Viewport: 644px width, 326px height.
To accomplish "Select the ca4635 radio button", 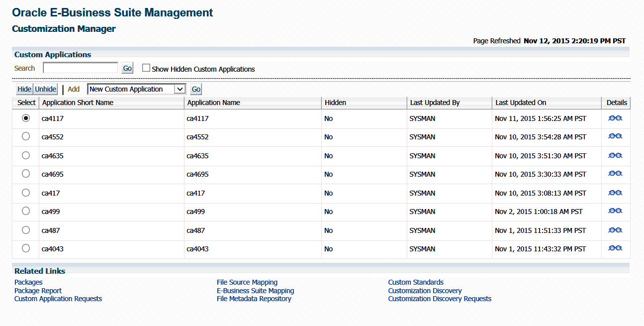I will (26, 155).
